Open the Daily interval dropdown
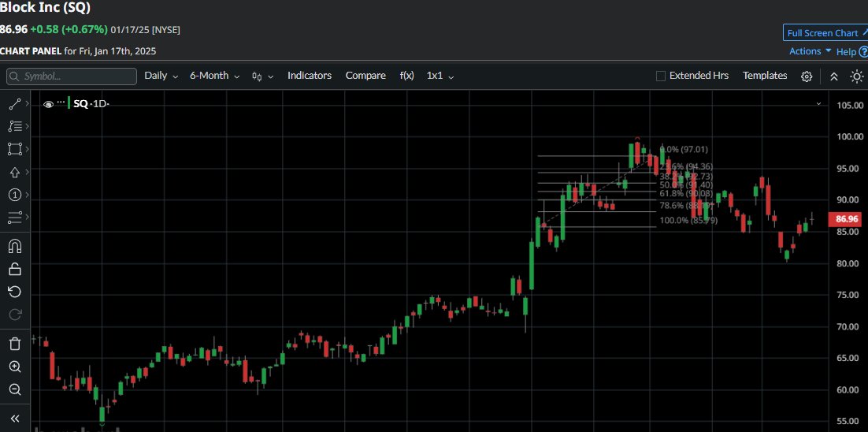This screenshot has width=868, height=432. (x=161, y=76)
